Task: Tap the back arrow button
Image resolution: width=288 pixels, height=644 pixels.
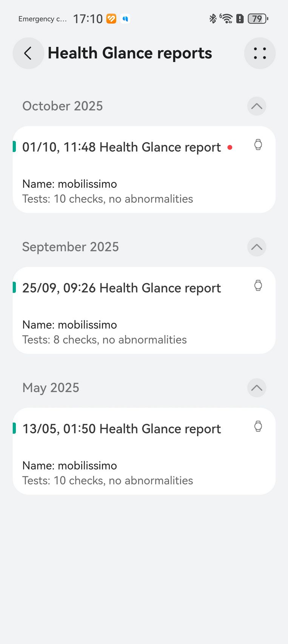Action: (28, 53)
